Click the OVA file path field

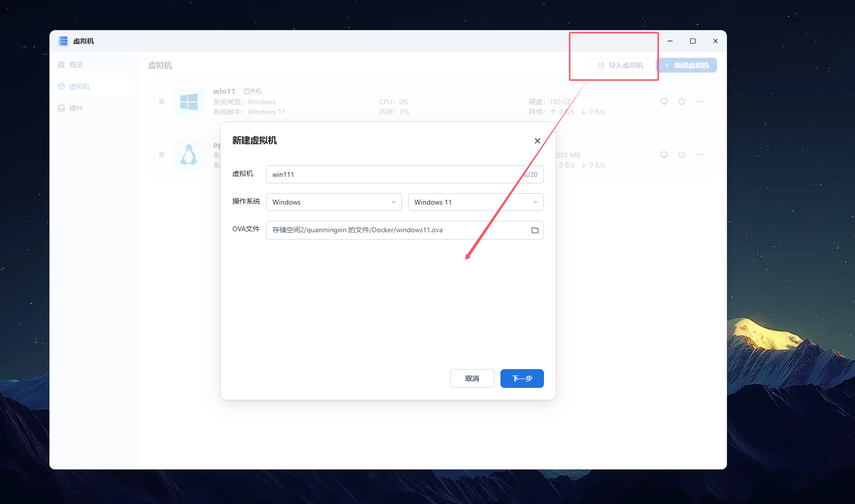pos(405,230)
